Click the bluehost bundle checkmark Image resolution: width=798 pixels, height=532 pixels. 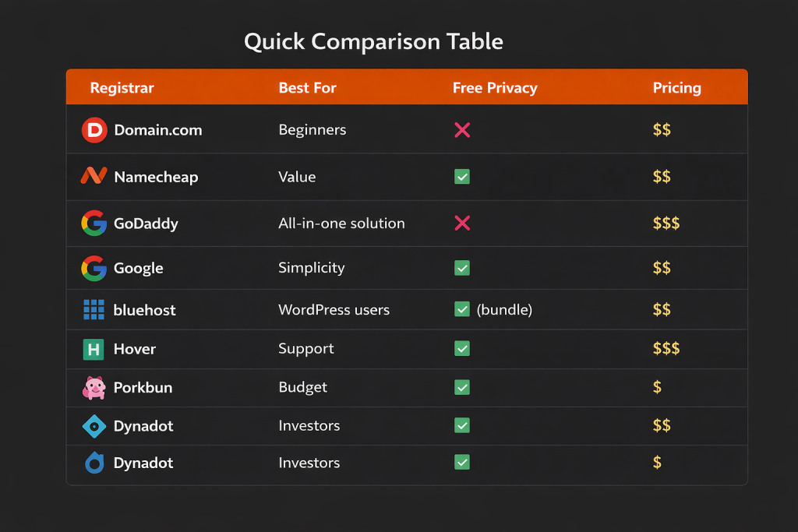pyautogui.click(x=462, y=310)
